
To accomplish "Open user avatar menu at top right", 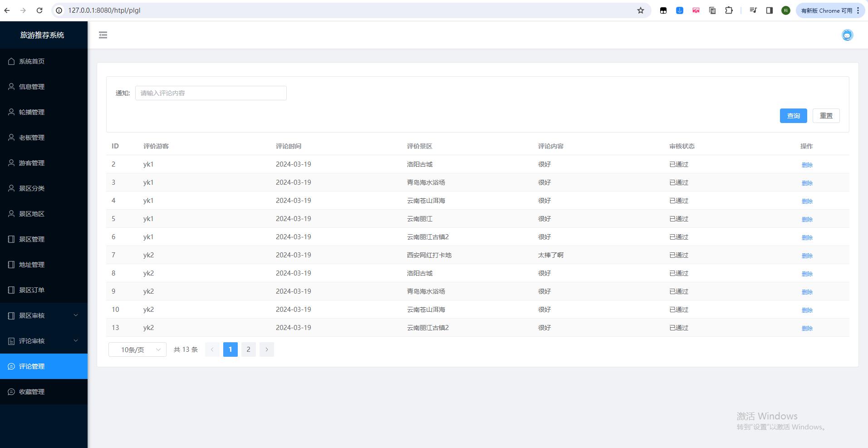I will (847, 35).
